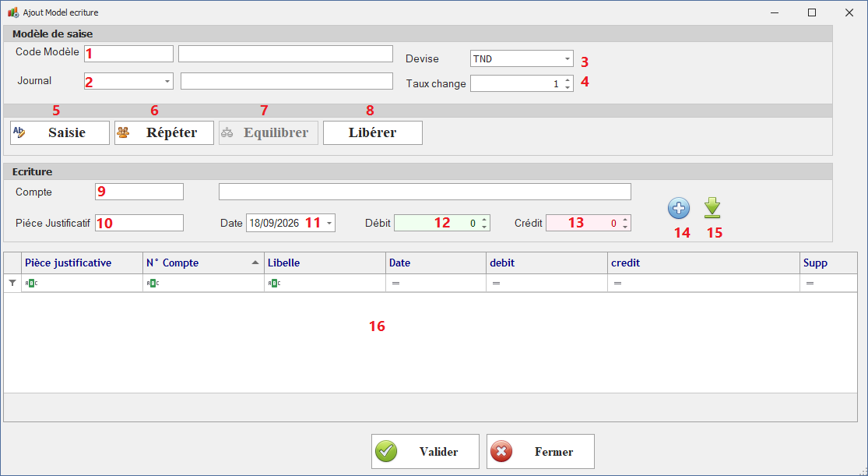Screen dimensions: 868x476
Task: Click the journal description field beside Journal
Action: (286, 81)
